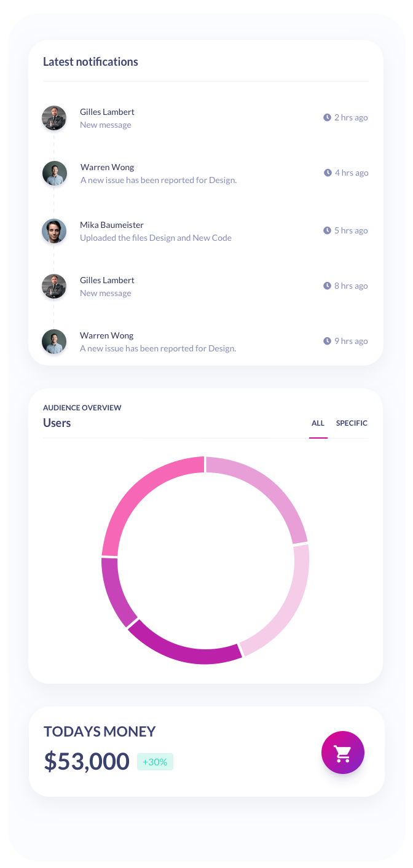Click clock icon beside 4 hrs ago

pos(328,173)
